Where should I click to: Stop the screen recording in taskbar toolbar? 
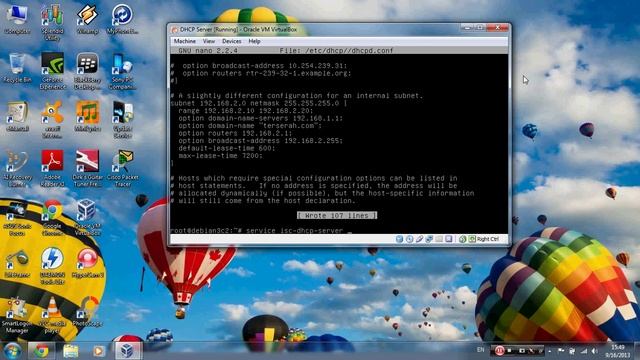[x=509, y=351]
